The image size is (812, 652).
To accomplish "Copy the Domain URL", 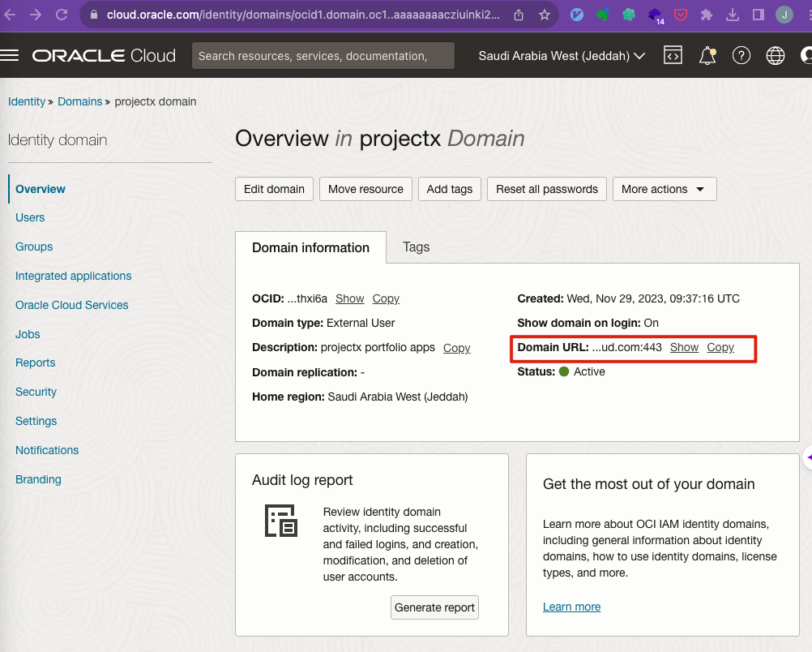I will 720,347.
